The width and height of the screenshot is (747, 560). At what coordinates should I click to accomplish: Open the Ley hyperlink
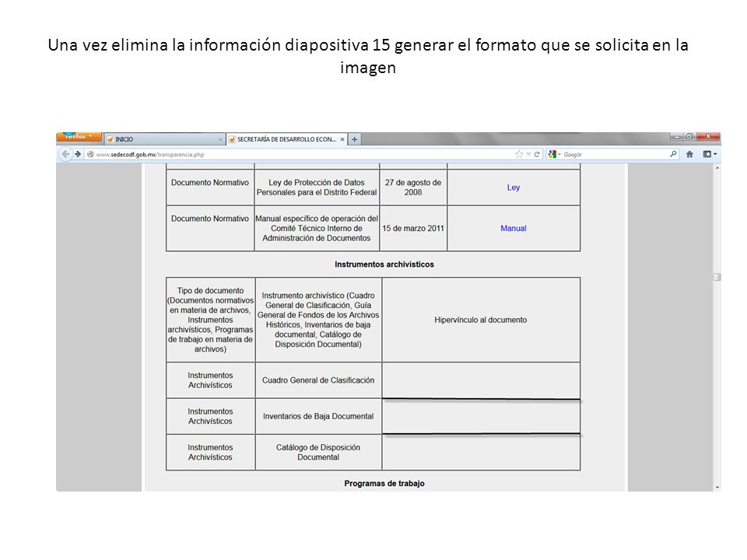(513, 187)
